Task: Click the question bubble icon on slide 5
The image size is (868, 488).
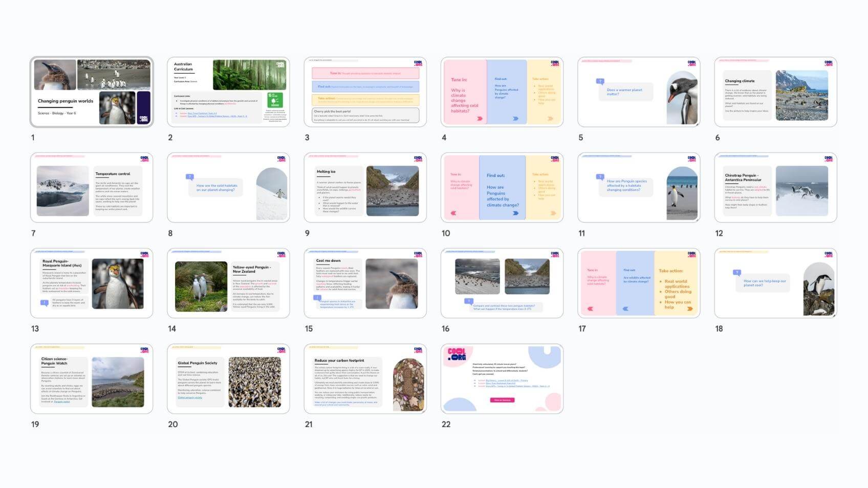Action: [x=600, y=81]
